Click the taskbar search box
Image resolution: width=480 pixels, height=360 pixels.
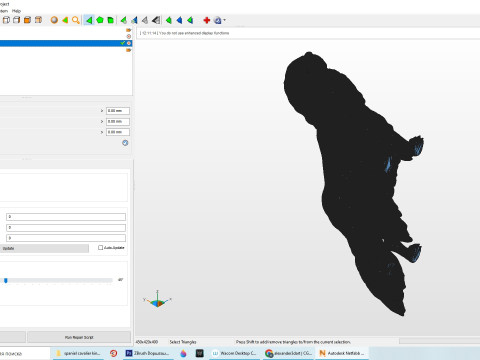tap(25, 353)
